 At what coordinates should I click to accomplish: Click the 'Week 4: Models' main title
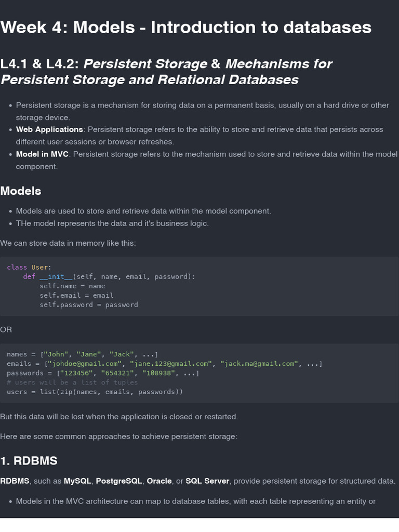[185, 27]
